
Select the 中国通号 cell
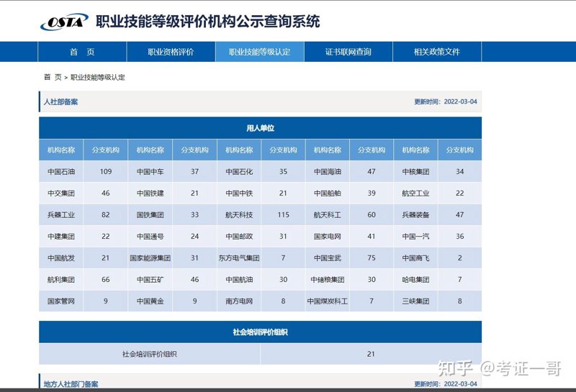tap(150, 237)
